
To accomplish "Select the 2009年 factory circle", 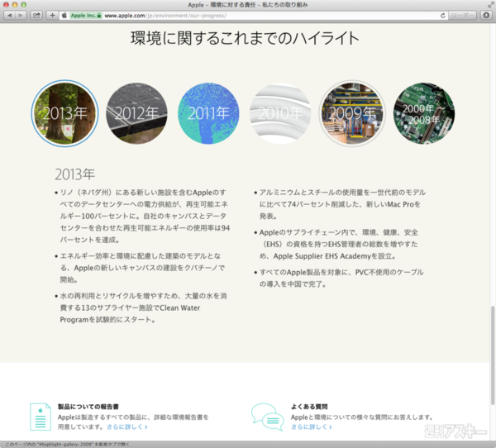I will [x=352, y=113].
